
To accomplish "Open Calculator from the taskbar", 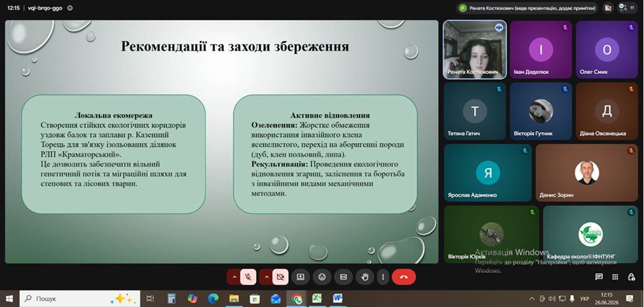I will click(171, 298).
